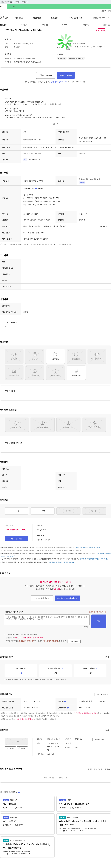111x868 pixels.
Task: Switch to the 복리후생 tab
Action: pos(65,25)
